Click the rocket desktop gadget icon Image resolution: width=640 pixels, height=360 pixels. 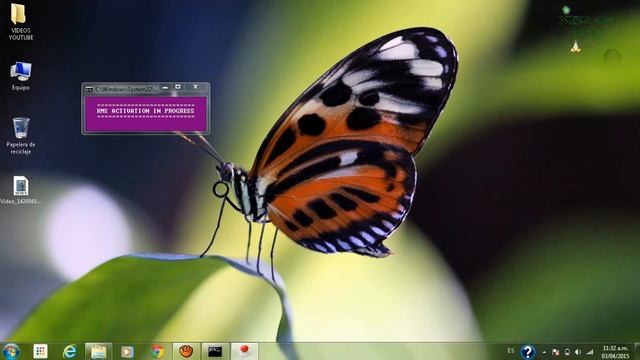(x=576, y=47)
